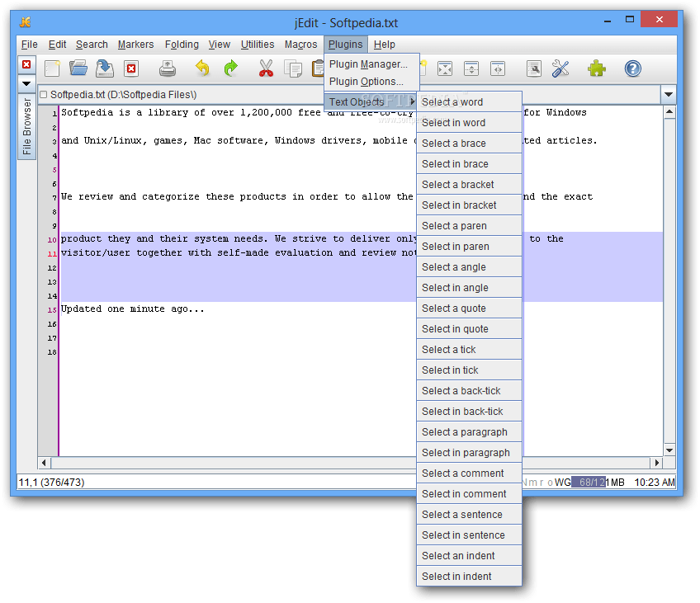Choose Plugin Options... menu entry
The width and height of the screenshot is (700, 603).
coord(371,82)
